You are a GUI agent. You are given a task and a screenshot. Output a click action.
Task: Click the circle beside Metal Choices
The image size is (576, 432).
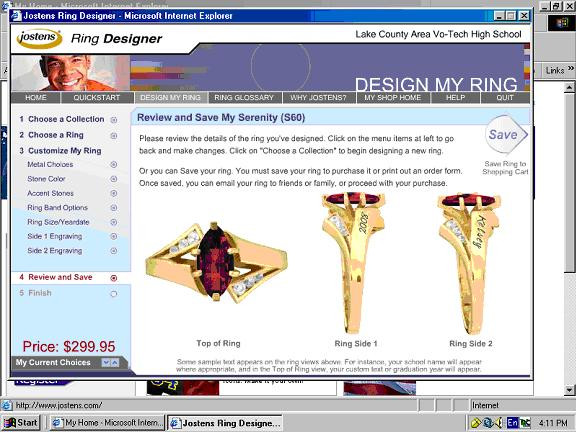pos(114,165)
